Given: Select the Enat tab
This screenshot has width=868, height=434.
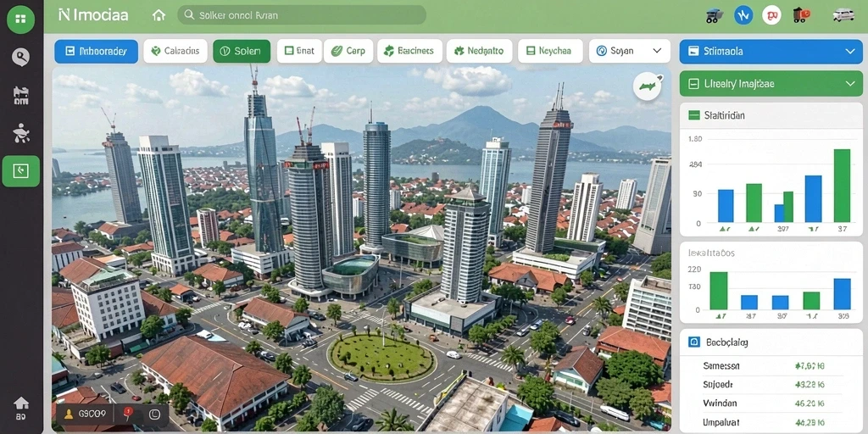Looking at the screenshot, I should point(299,51).
